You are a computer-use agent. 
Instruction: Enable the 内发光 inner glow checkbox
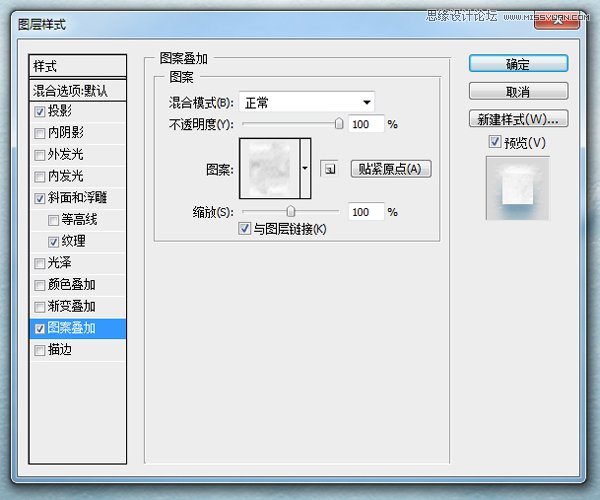tap(40, 177)
